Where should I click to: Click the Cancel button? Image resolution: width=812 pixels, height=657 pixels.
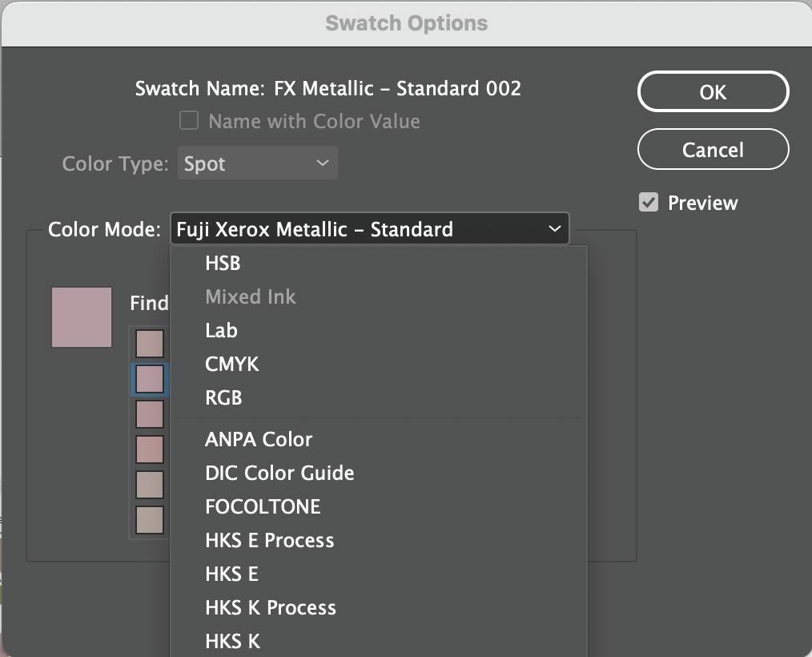713,150
